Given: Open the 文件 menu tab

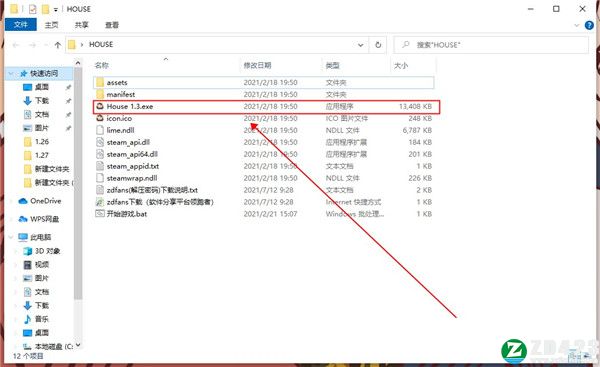Looking at the screenshot, I should [x=21, y=25].
